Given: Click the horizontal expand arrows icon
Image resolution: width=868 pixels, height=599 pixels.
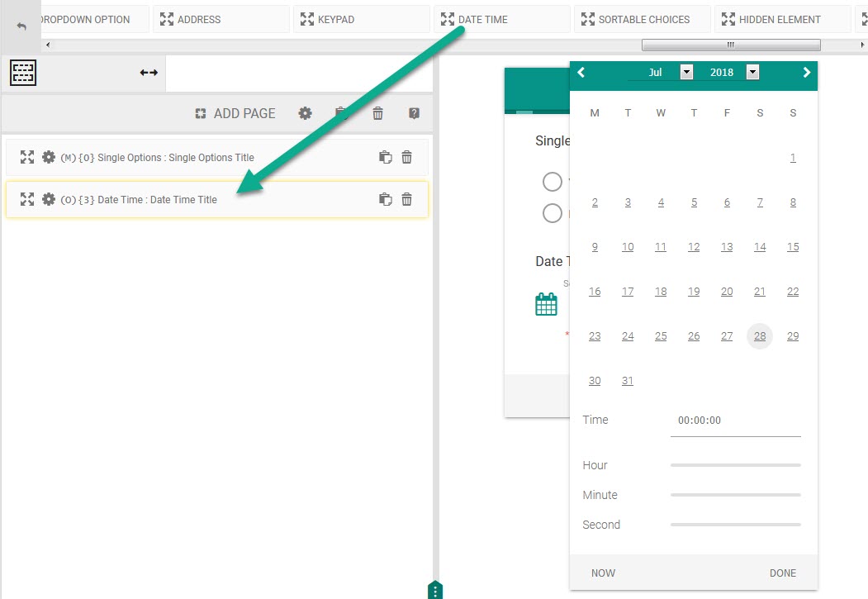Looking at the screenshot, I should click(149, 73).
